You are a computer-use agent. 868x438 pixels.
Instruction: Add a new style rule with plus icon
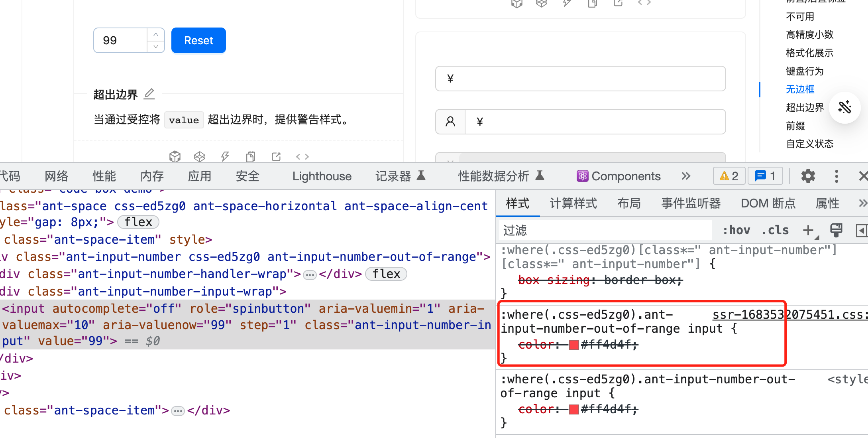(x=809, y=230)
